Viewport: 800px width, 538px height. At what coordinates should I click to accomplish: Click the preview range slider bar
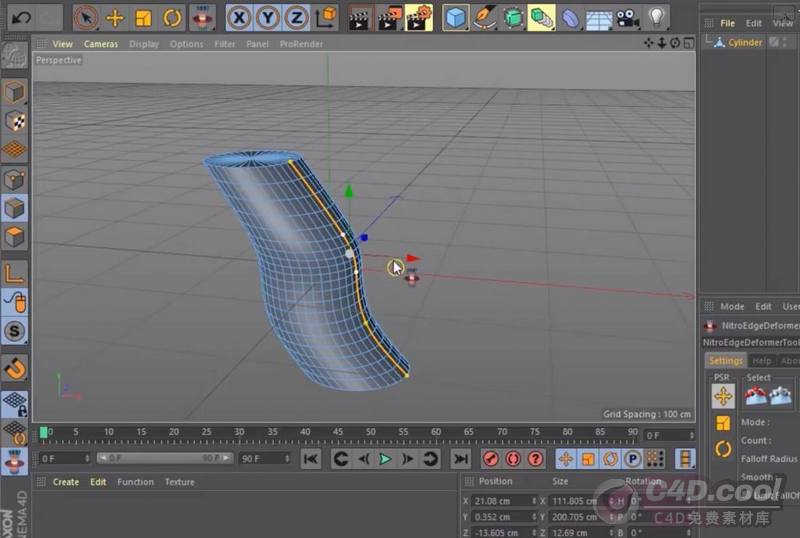(x=164, y=458)
